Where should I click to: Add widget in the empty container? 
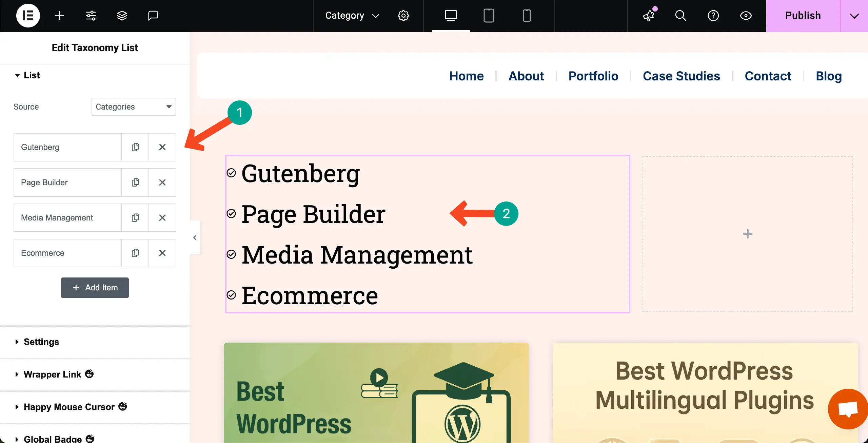pos(748,234)
